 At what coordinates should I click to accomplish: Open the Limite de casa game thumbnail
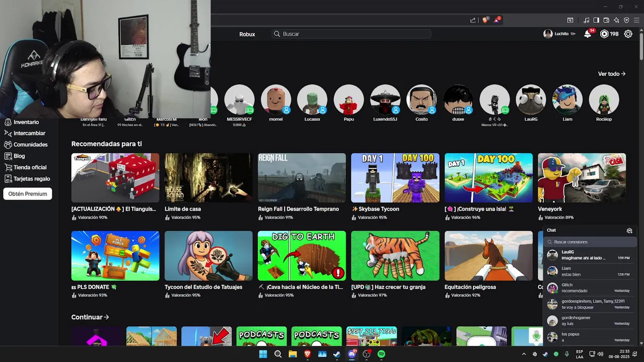(x=208, y=178)
